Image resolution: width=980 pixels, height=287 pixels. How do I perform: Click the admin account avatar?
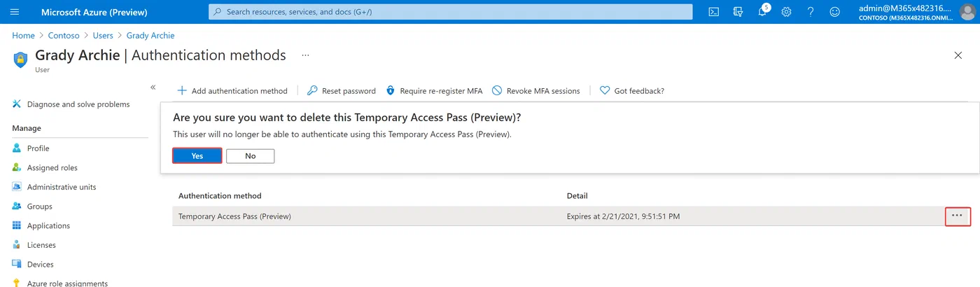coord(967,12)
